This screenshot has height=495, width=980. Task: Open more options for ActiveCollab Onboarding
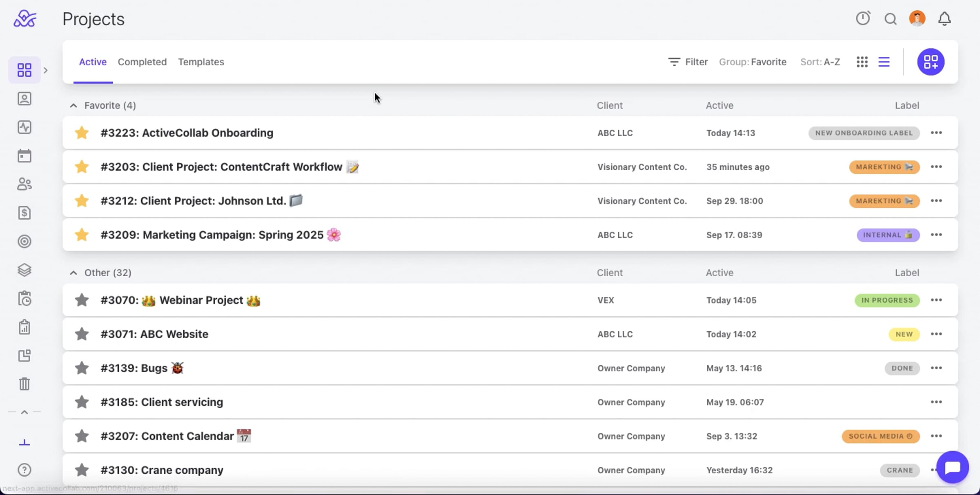(936, 133)
